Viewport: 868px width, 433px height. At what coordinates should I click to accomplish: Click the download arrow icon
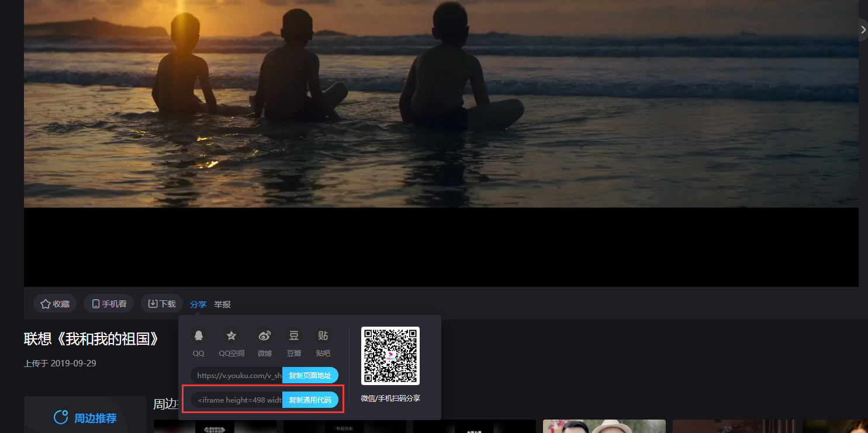tap(153, 304)
